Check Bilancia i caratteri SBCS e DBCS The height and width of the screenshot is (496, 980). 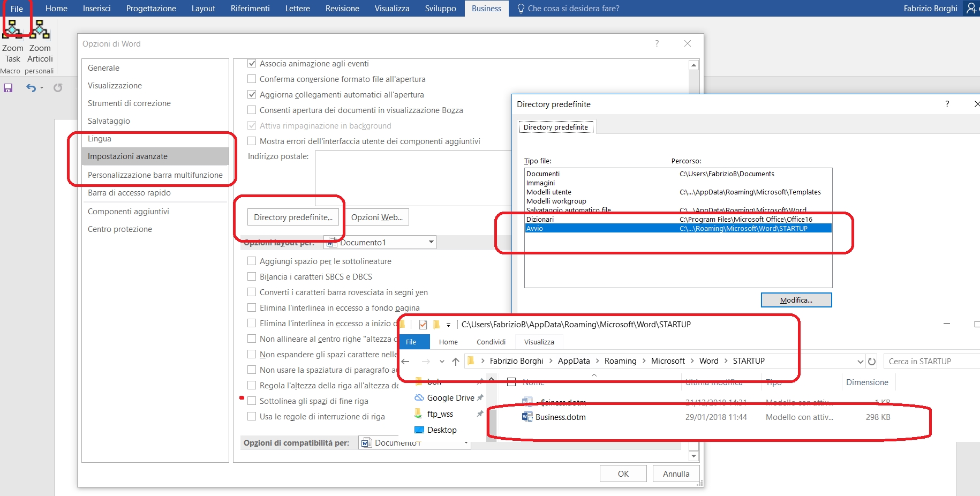tap(252, 277)
